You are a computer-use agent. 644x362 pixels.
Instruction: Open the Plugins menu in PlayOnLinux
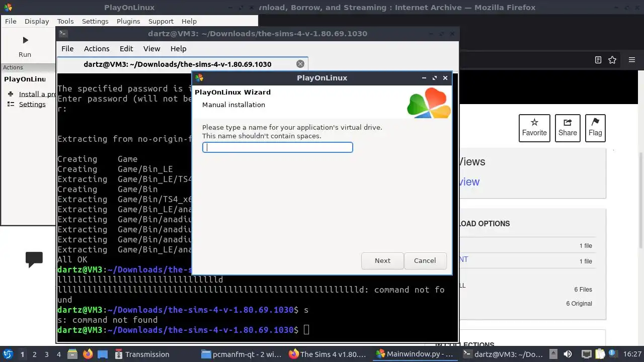pos(128,21)
